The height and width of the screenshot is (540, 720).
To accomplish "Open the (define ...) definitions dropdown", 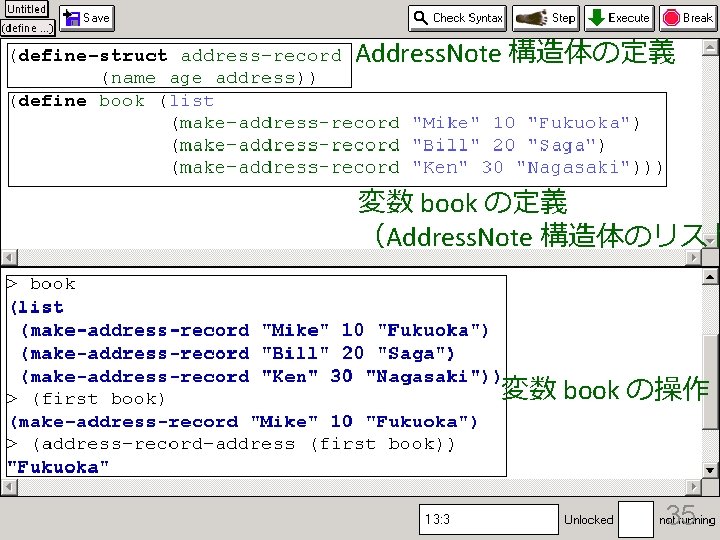I will pyautogui.click(x=28, y=28).
